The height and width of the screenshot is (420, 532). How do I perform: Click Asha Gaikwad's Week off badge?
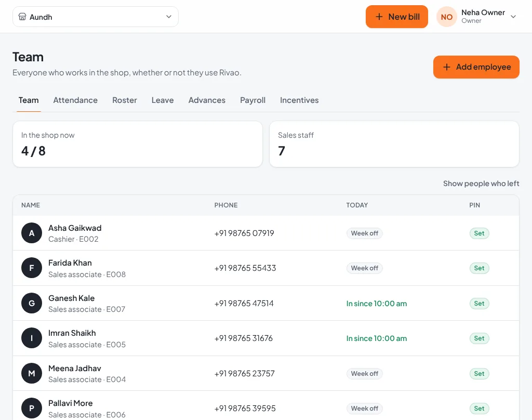click(x=364, y=233)
